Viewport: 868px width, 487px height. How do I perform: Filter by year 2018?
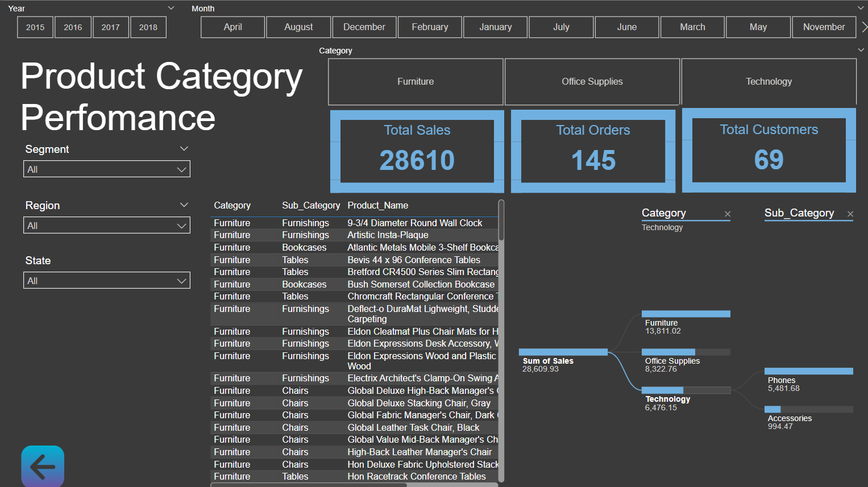[x=148, y=27]
